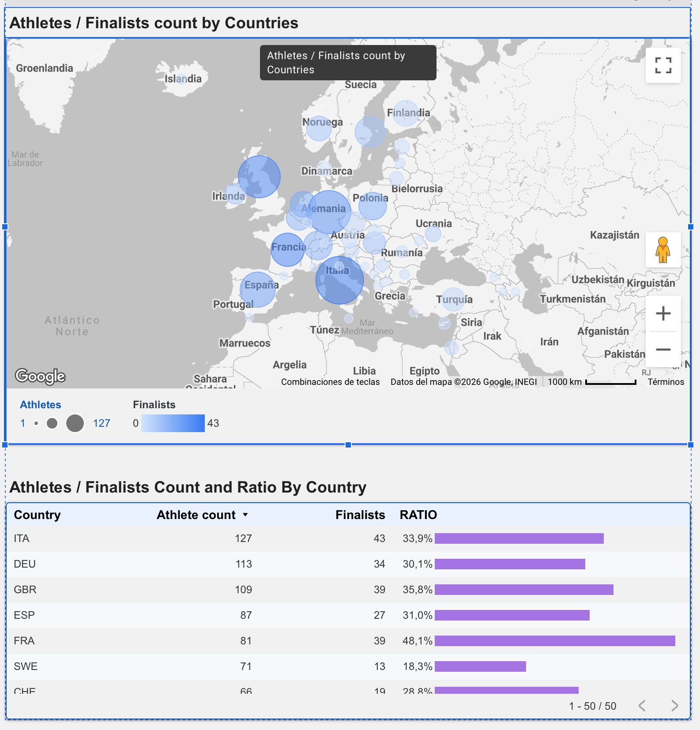Click the Google logo on the map

tap(40, 376)
